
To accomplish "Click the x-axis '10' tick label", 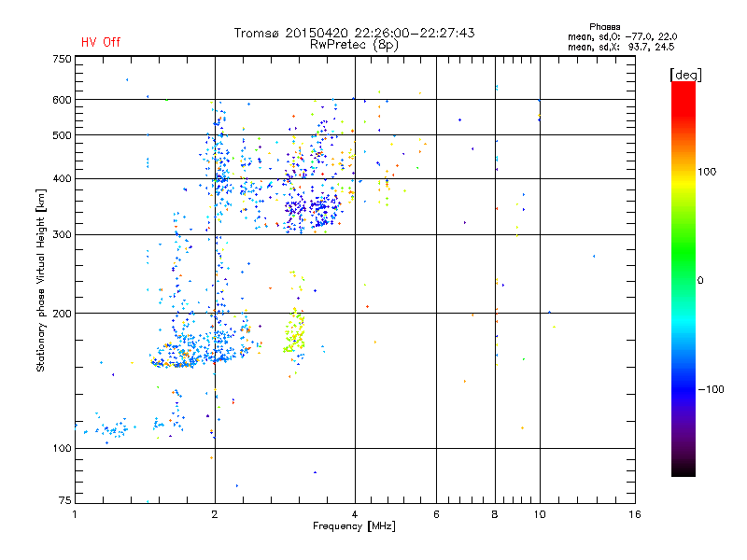I will (x=540, y=514).
